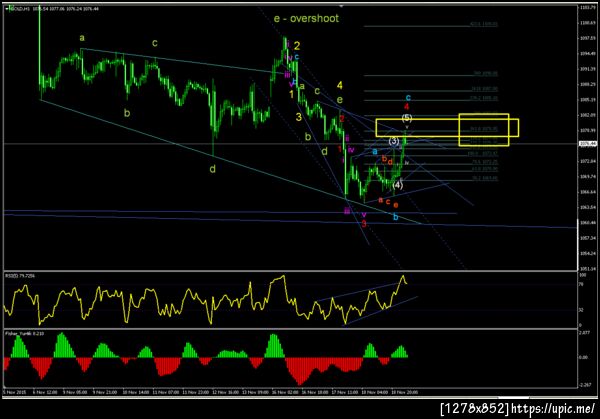The width and height of the screenshot is (600, 419).
Task: Click the "10 Nov 14:00" time axis label
Action: tap(135, 392)
